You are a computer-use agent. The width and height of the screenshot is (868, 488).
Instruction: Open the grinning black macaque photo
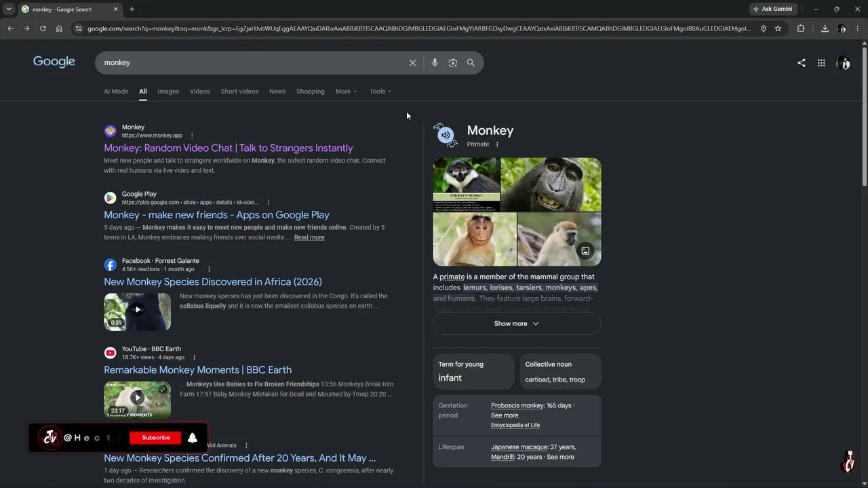coord(551,184)
